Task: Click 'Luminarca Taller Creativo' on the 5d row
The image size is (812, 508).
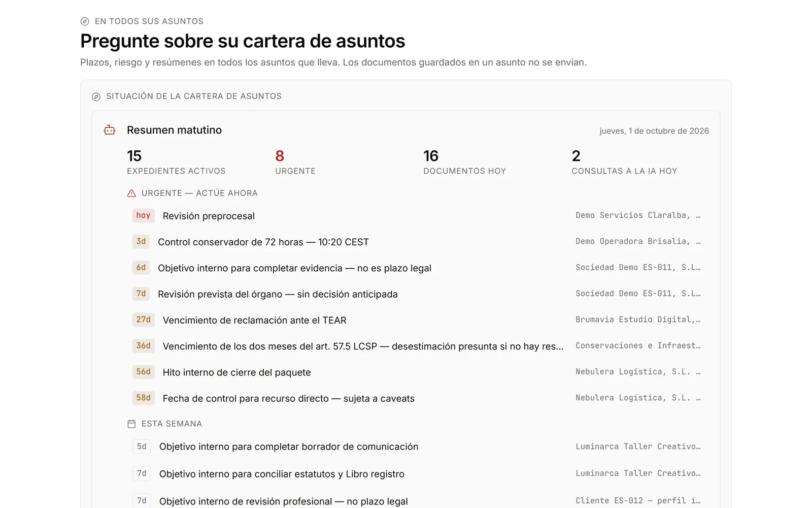Action: pos(638,447)
